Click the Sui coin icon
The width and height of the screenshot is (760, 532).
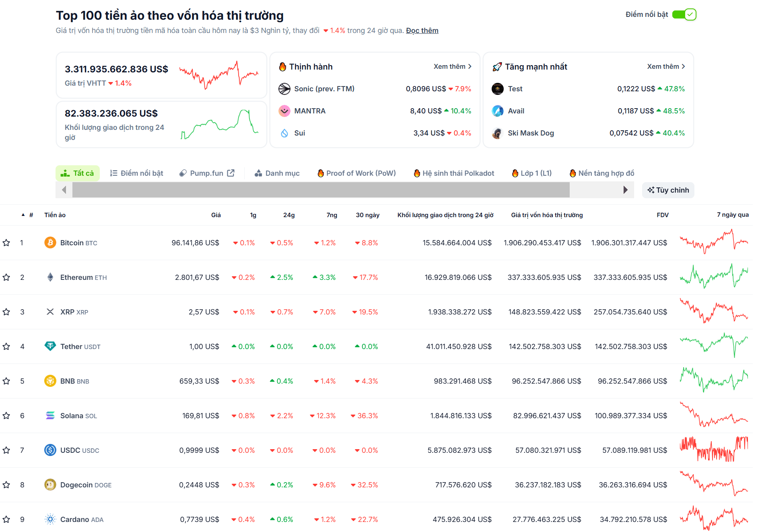point(284,133)
